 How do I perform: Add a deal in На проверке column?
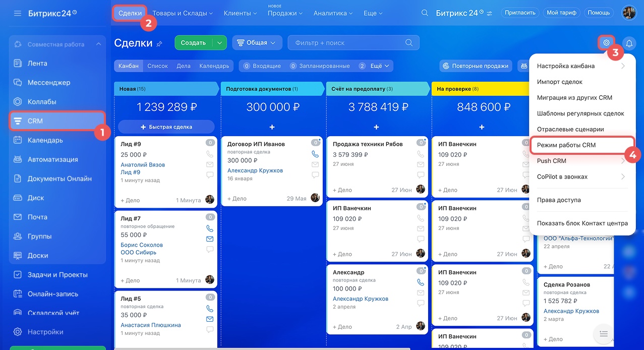[482, 127]
